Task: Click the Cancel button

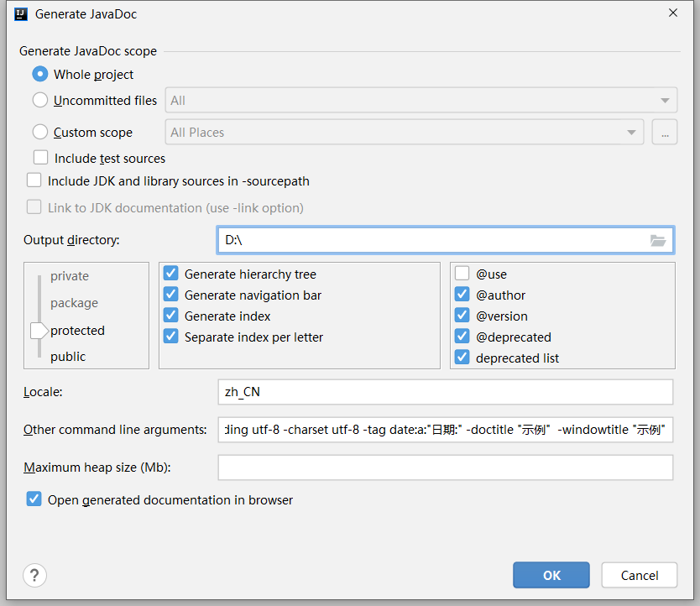Action: tap(640, 575)
